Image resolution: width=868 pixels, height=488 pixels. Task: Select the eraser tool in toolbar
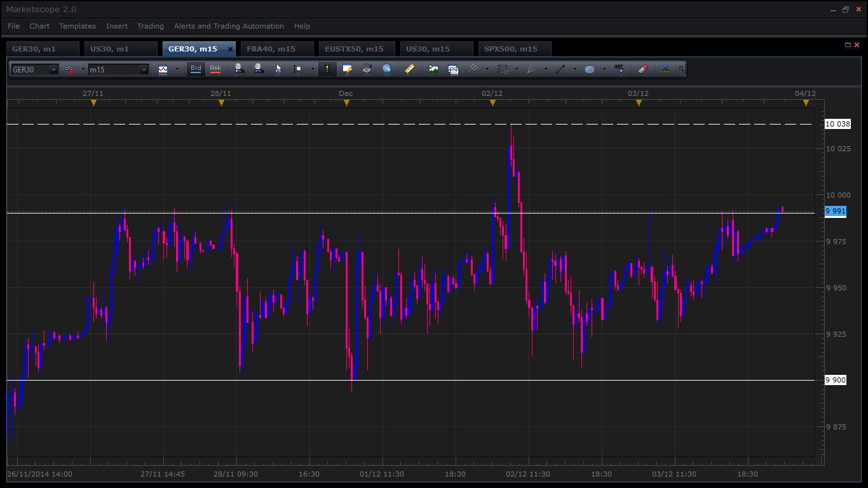coord(642,69)
